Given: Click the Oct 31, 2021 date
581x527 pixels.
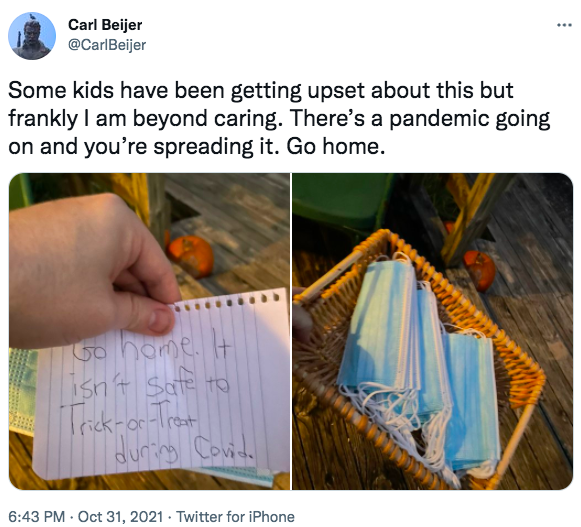Looking at the screenshot, I should (120, 516).
